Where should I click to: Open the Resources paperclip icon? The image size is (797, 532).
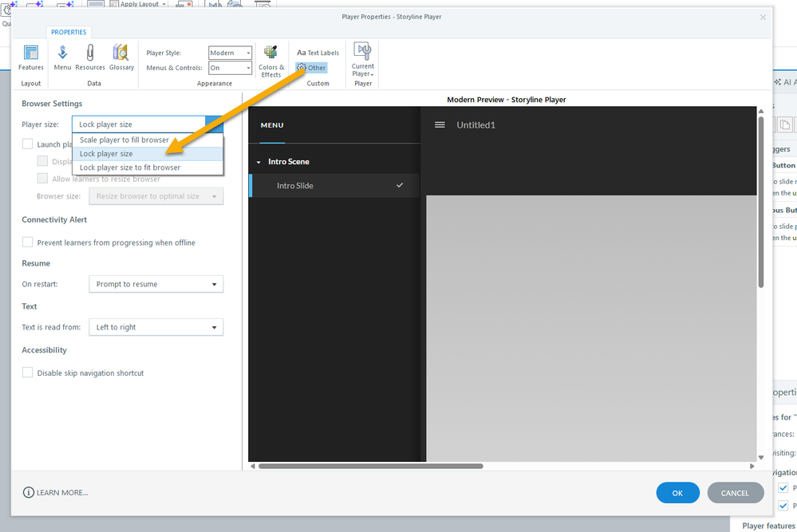[x=90, y=57]
